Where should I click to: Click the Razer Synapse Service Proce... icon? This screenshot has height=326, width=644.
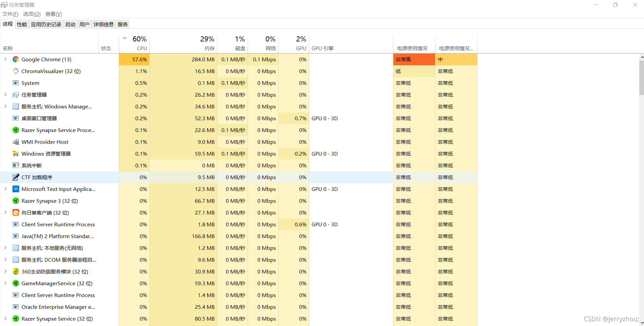[16, 130]
